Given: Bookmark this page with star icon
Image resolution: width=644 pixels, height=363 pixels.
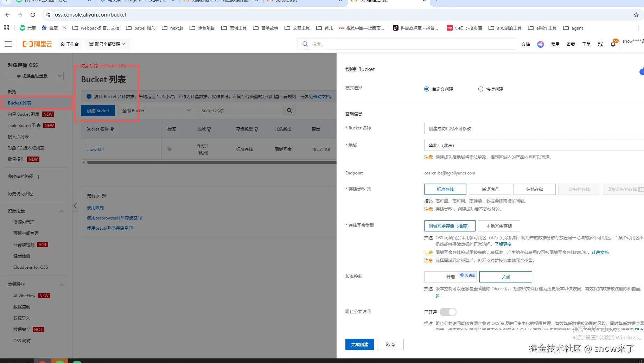Looking at the screenshot, I should [636, 15].
